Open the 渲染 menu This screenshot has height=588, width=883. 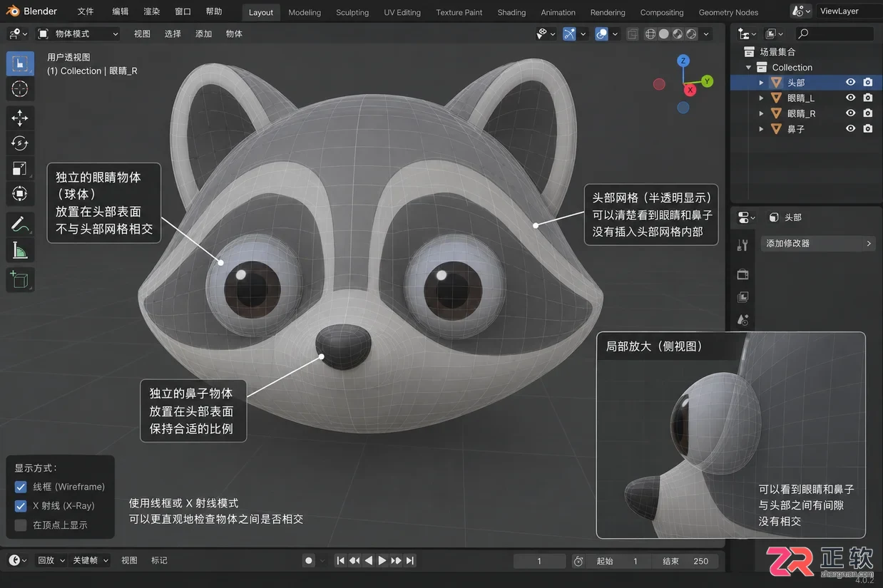click(x=152, y=11)
